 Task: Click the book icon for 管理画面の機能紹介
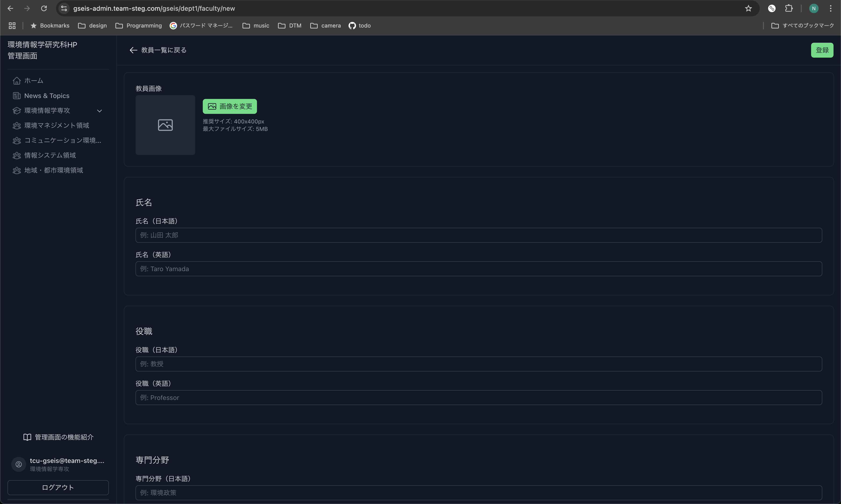(x=27, y=437)
